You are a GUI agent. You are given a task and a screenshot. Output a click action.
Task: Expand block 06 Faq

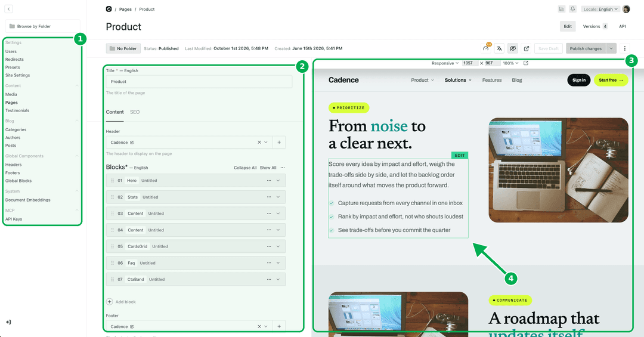click(278, 263)
